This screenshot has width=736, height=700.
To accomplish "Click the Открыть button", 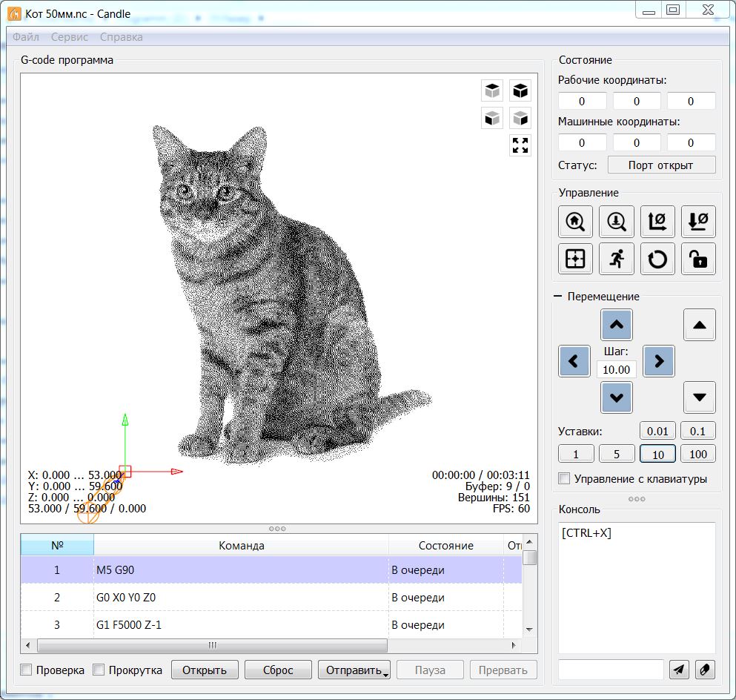I will click(205, 670).
